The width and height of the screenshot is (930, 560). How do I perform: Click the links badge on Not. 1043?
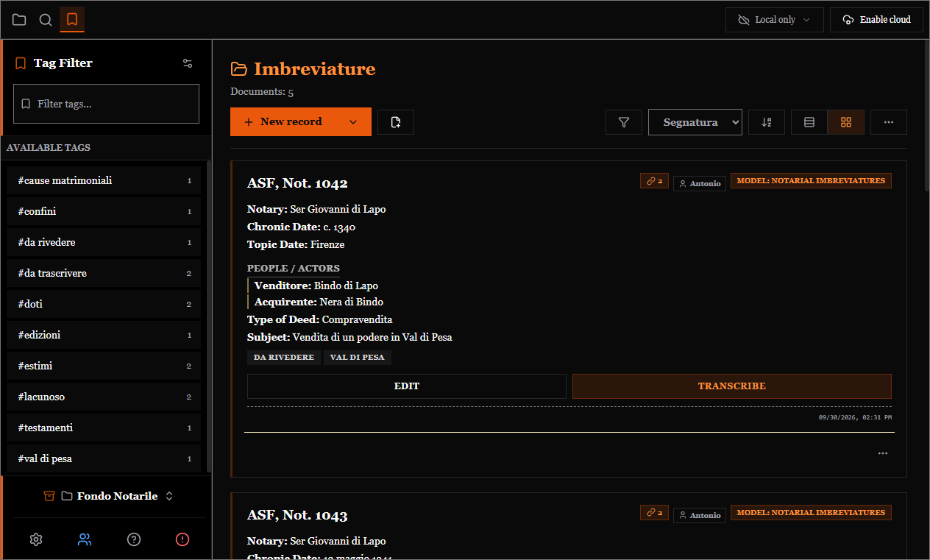pos(654,513)
